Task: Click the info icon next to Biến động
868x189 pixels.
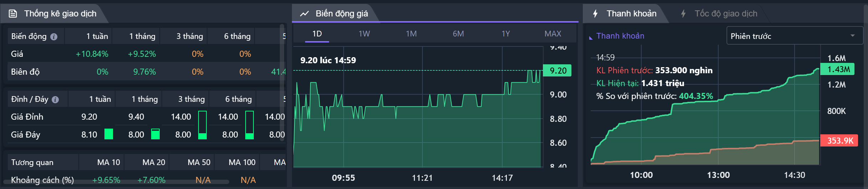Action: pos(54,36)
